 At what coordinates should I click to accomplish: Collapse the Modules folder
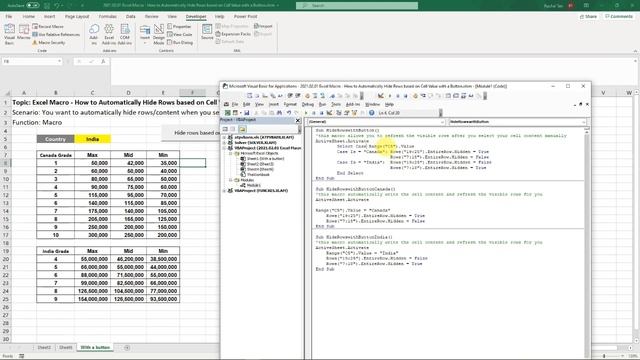tap(231, 180)
